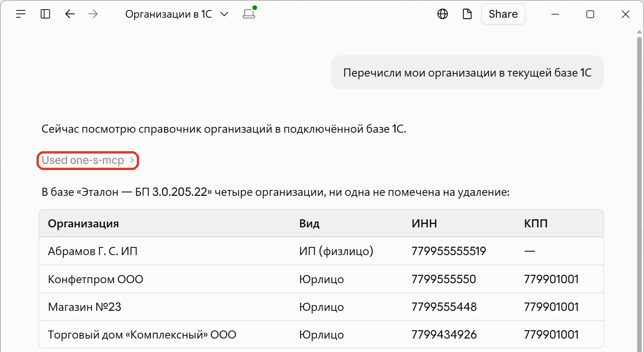
Task: Select the 'Вид' column header
Action: 309,224
